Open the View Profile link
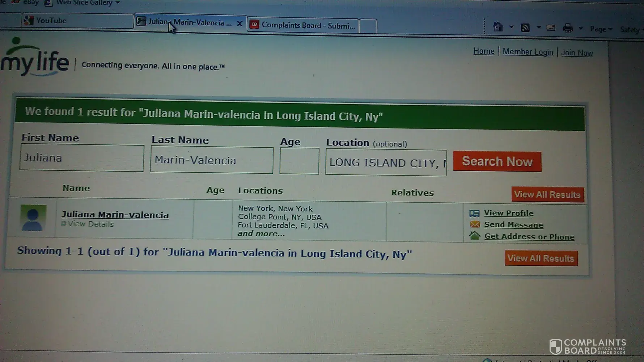 point(509,213)
